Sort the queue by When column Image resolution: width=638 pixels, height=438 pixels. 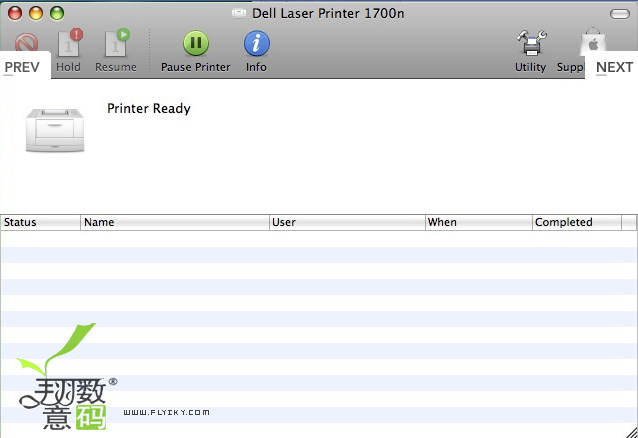479,222
